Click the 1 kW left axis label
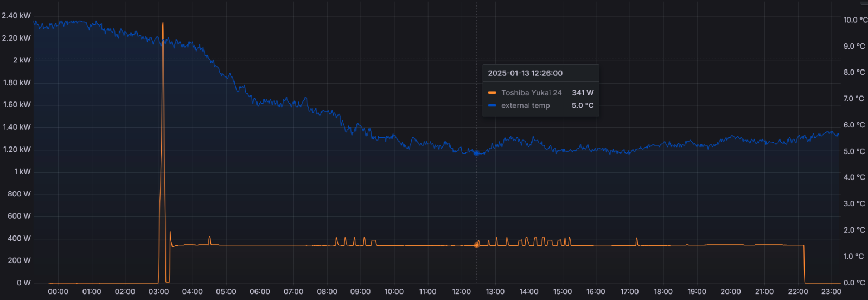 (x=23, y=171)
